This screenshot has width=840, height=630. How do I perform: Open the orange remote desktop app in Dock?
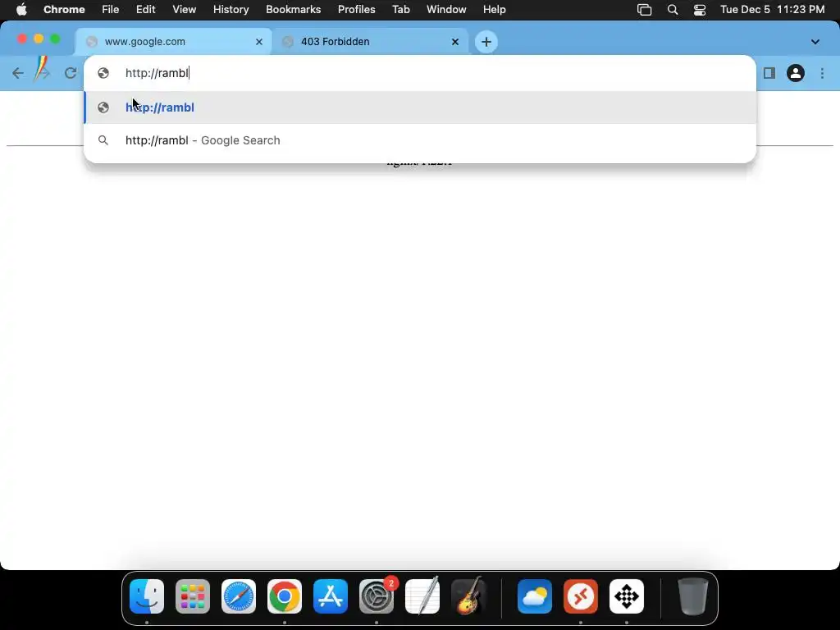581,596
